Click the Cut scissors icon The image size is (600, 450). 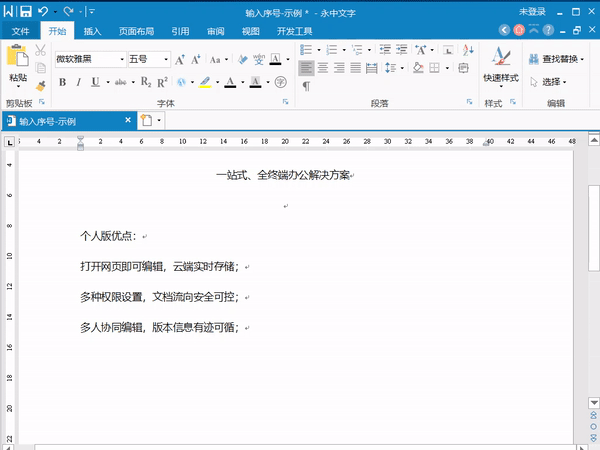41,50
